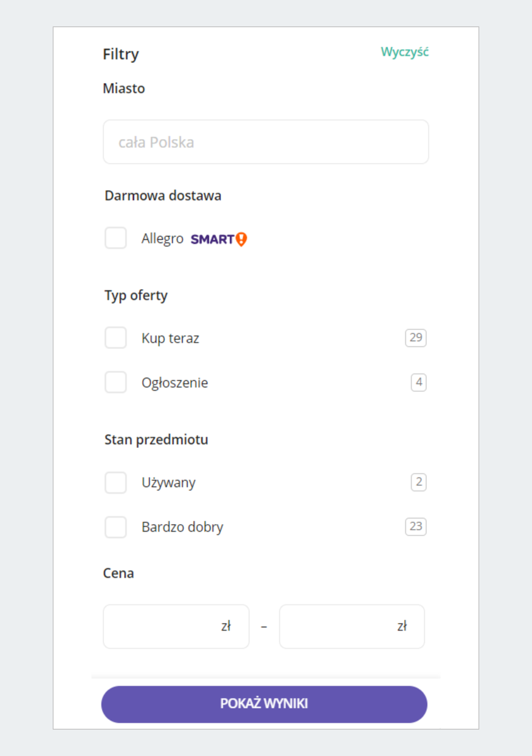Viewport: 532px width, 756px height.
Task: Focus the Miasto city input field
Action: [x=266, y=142]
